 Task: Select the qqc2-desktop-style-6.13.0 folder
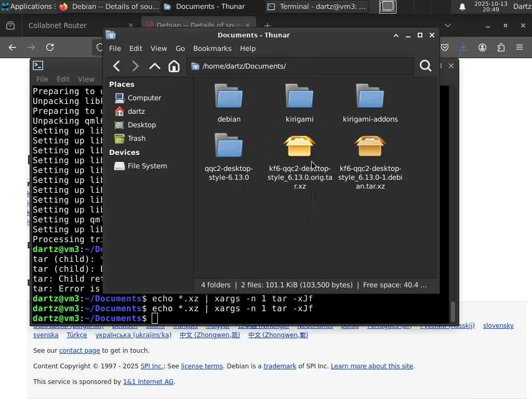pos(229,157)
